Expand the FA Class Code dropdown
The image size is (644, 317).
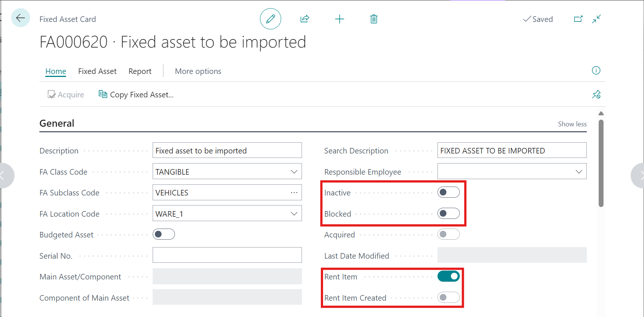coord(294,172)
